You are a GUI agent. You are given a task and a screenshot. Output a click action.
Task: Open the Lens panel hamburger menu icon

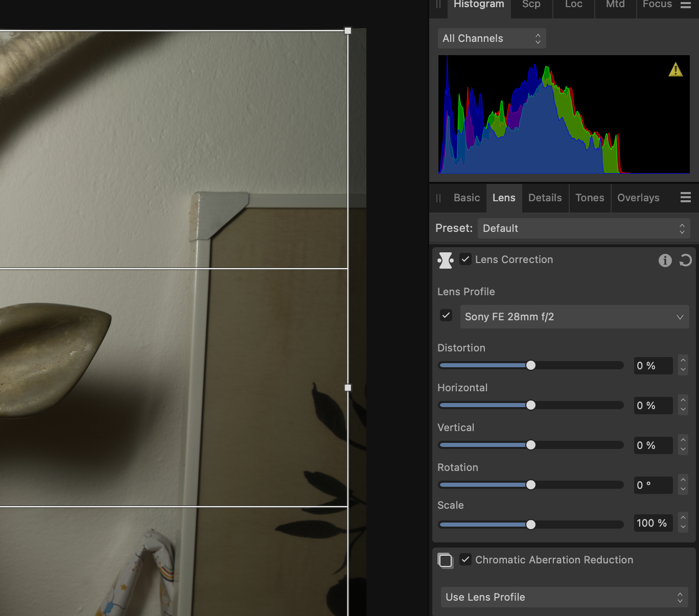click(x=686, y=197)
